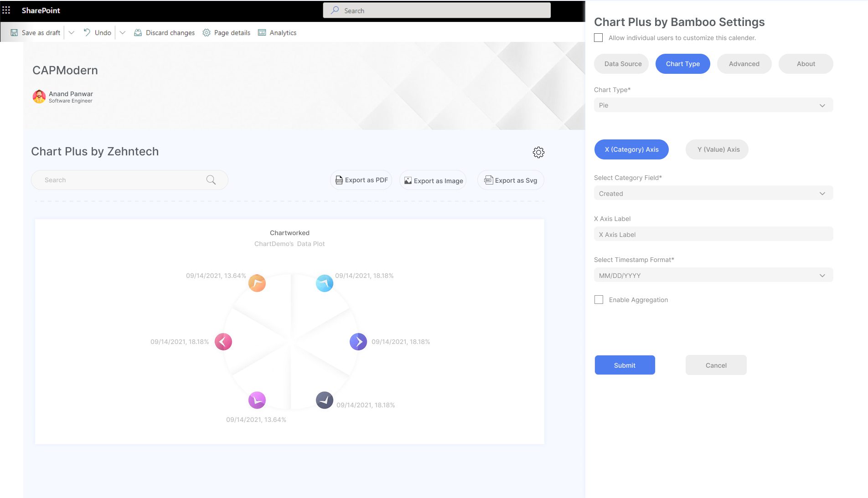Click the magenta pie slice marker

(x=257, y=400)
